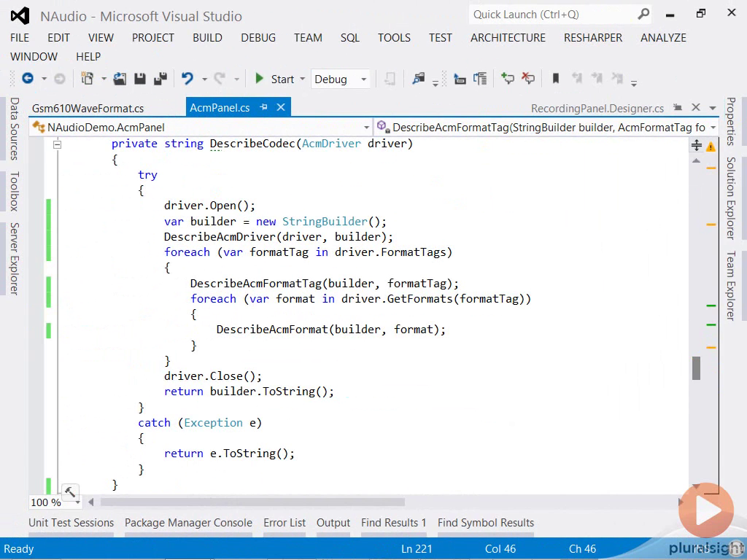
Task: Open the ARCHITECTURE menu
Action: [x=508, y=38]
